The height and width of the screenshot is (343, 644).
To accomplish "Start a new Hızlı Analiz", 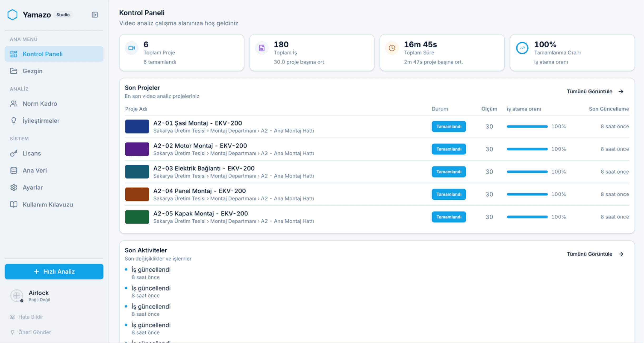I will coord(54,271).
